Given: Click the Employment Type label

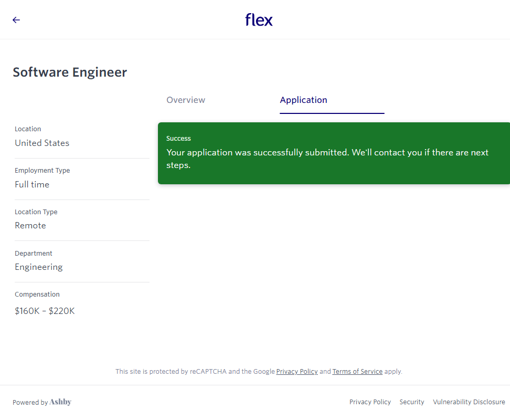Looking at the screenshot, I should (42, 171).
